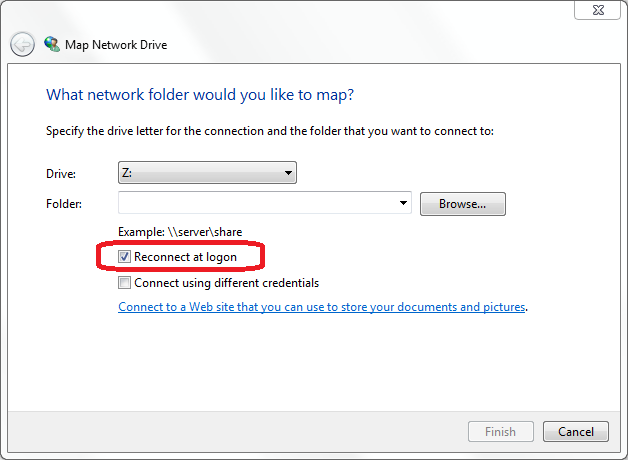
Task: Cancel the network drive mapping
Action: point(576,432)
